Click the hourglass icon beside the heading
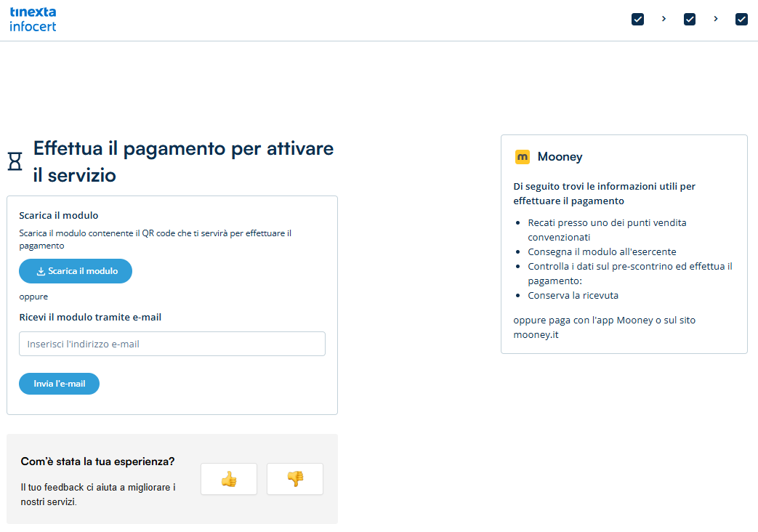Image resolution: width=758 pixels, height=532 pixels. 15,161
